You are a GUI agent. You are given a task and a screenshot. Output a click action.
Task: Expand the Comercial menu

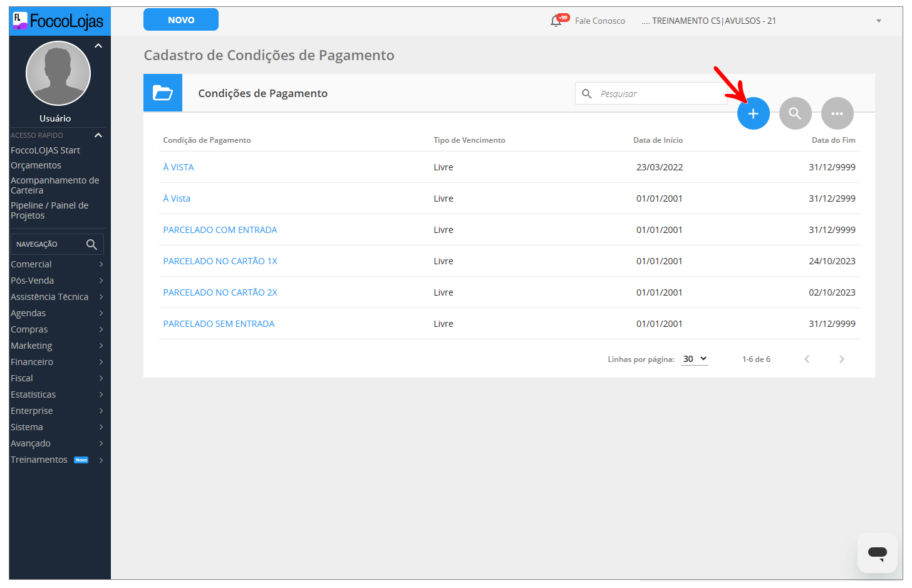56,264
